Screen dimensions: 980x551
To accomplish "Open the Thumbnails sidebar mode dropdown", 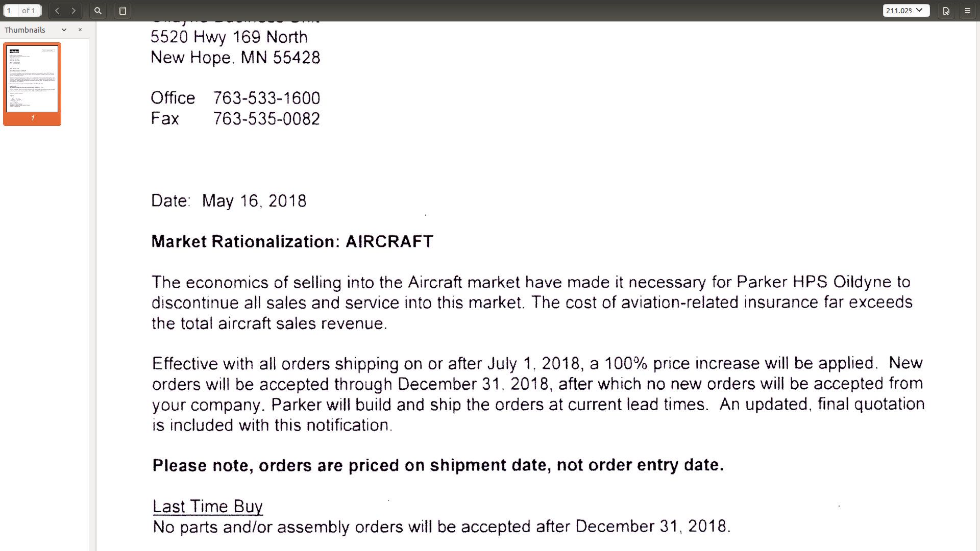I will tap(64, 30).
